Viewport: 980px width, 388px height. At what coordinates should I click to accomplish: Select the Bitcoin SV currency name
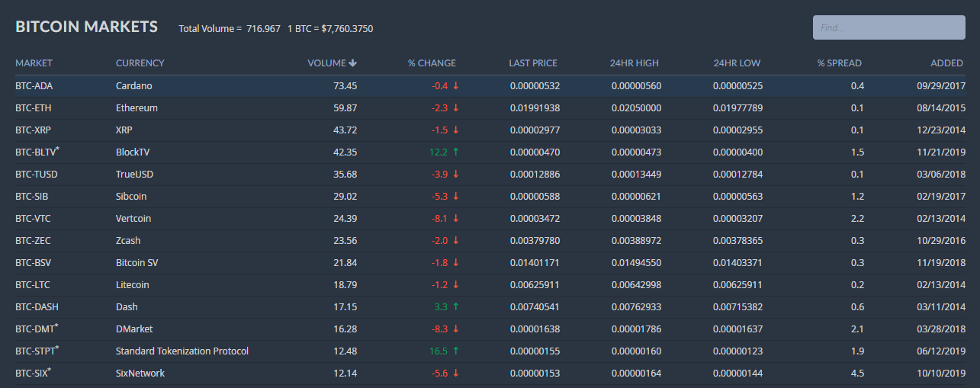pos(137,263)
